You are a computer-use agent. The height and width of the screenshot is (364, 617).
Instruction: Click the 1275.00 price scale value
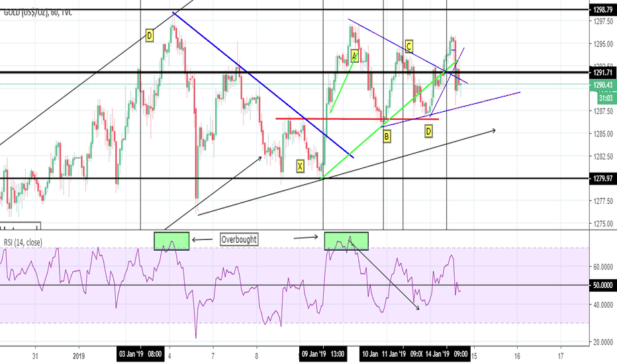point(603,224)
